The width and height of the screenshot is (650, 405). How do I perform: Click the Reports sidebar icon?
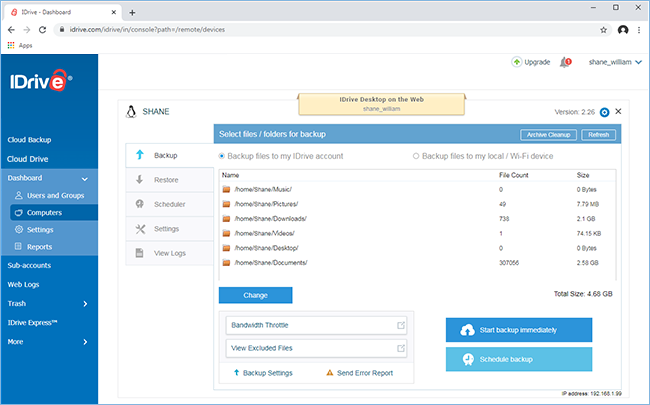tap(18, 246)
